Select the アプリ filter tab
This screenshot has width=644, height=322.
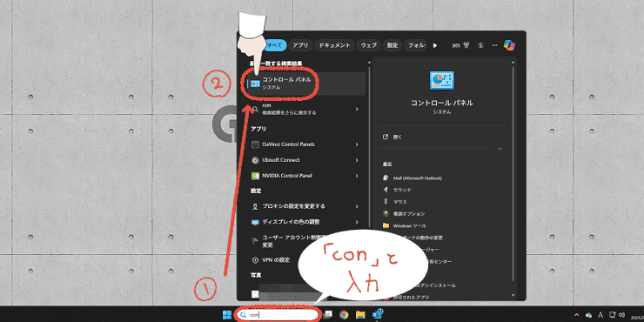[300, 45]
